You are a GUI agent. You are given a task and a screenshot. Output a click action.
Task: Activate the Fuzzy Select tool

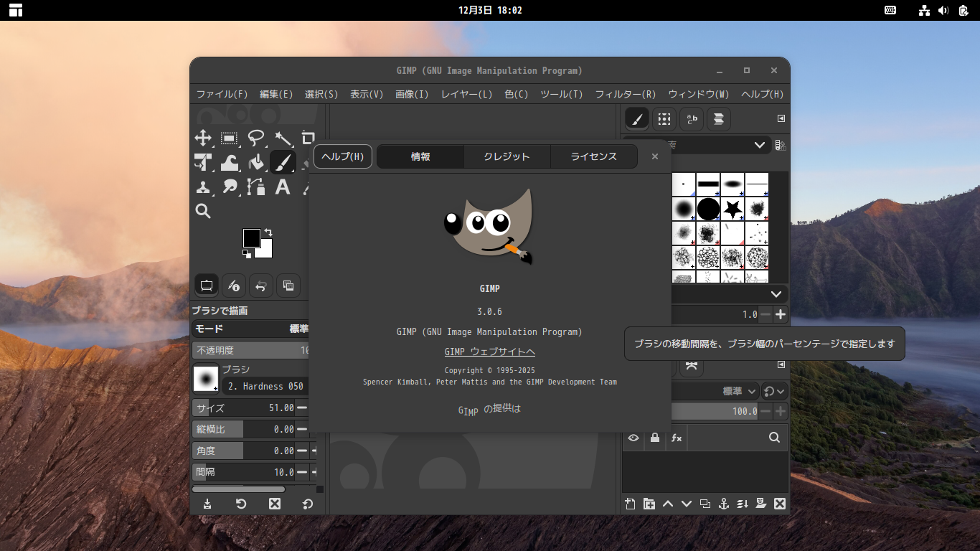(283, 137)
